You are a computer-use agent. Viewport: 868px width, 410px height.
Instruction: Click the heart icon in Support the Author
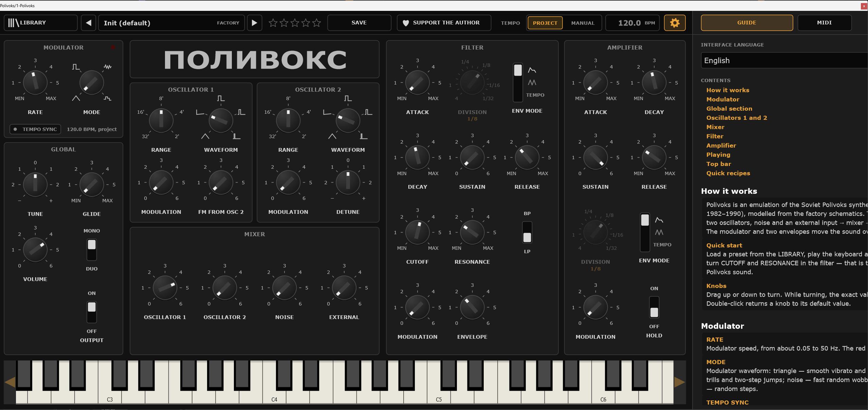(405, 23)
